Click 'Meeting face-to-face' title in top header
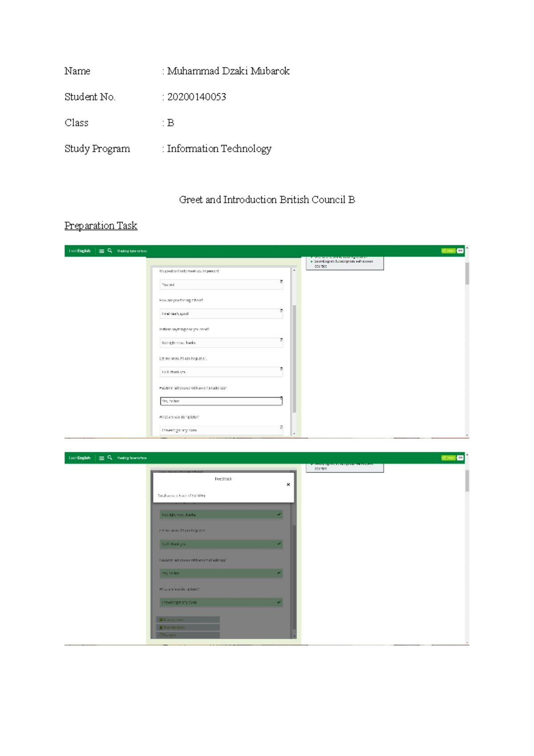 (132, 251)
